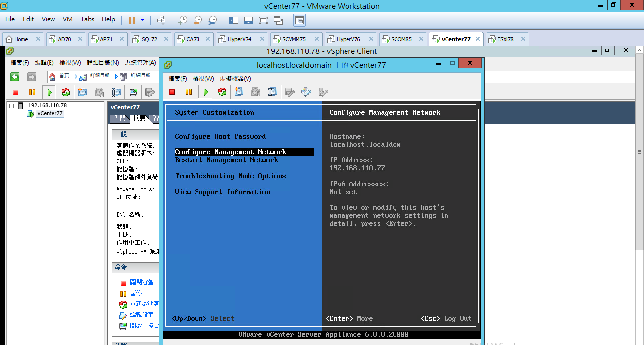The image size is (644, 345).
Task: Open 虛擬機器(V) menu in console window
Action: pos(236,79)
